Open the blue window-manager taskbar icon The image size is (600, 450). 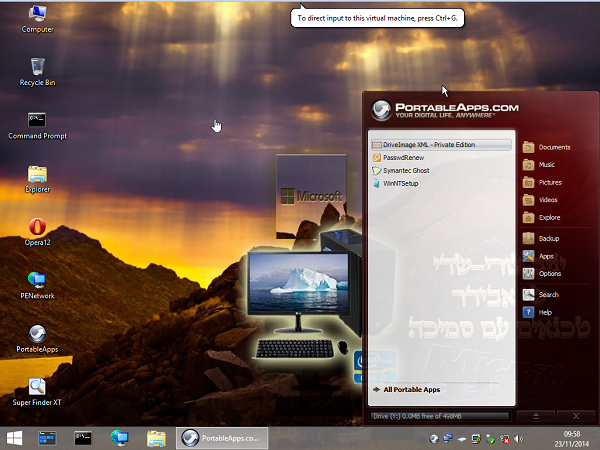(47, 438)
